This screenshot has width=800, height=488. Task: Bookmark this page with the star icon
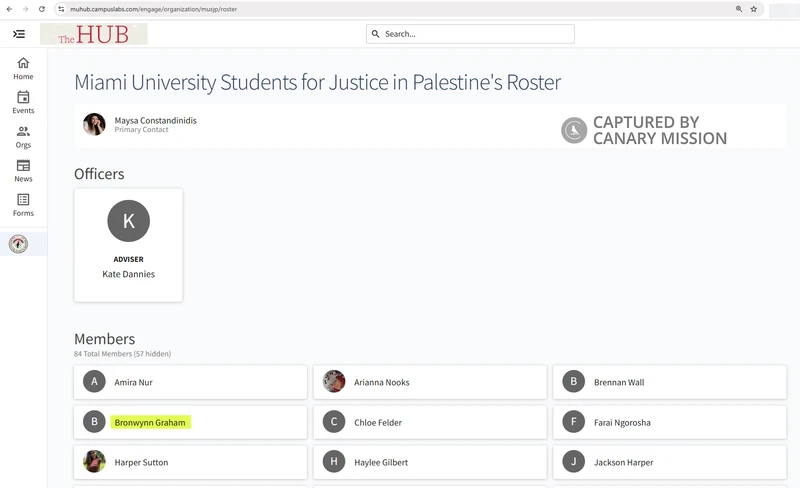tap(754, 9)
